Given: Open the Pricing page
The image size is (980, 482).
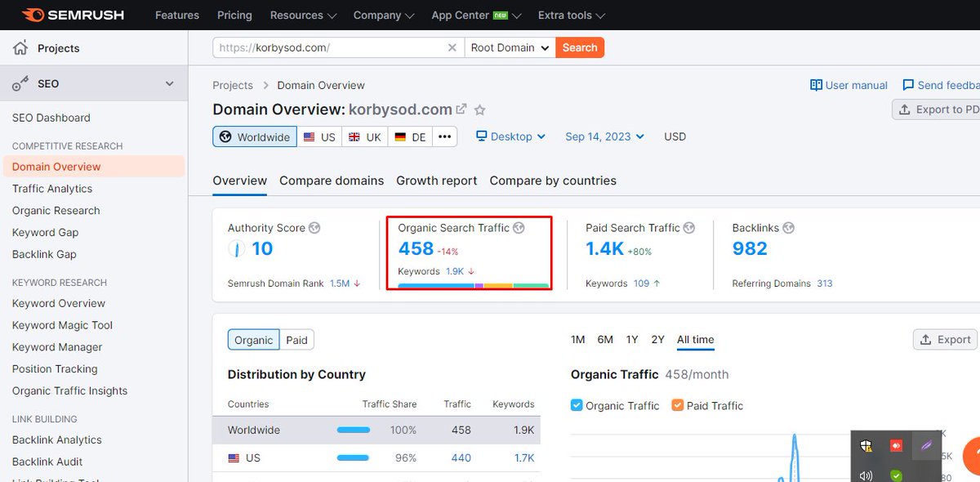Looking at the screenshot, I should point(234,15).
